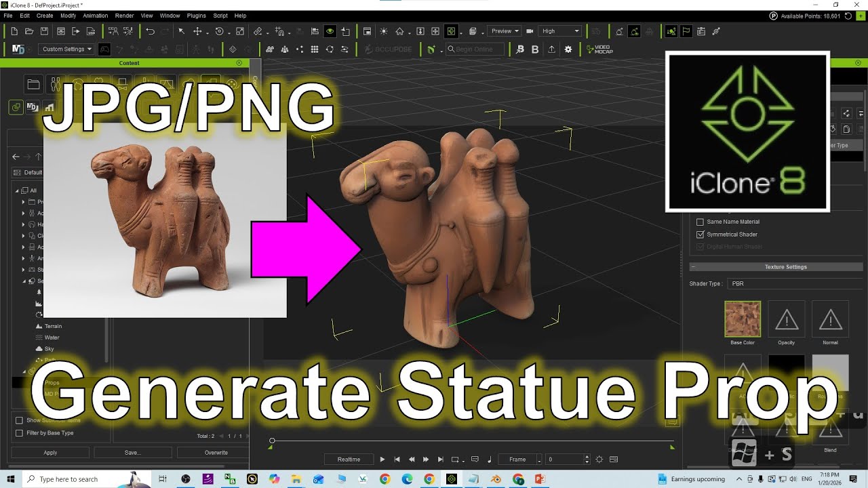Open the Modify menu
The height and width of the screenshot is (488, 868).
click(68, 16)
